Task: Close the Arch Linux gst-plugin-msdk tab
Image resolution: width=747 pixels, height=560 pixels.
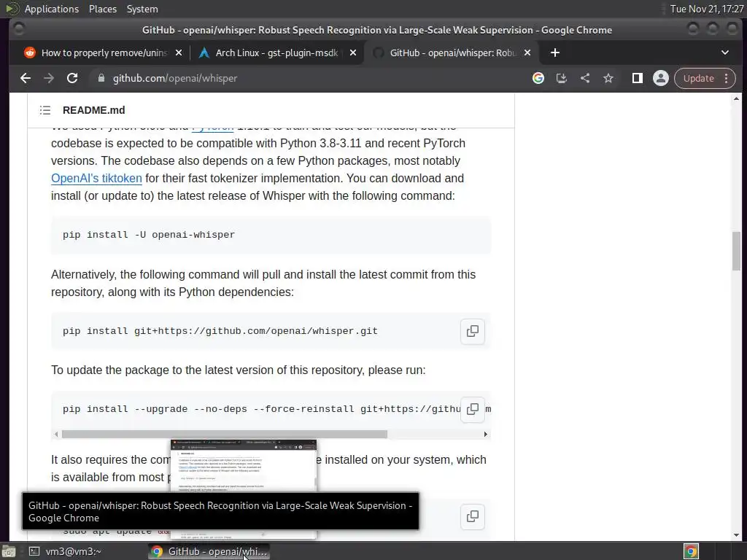Action: click(x=353, y=52)
